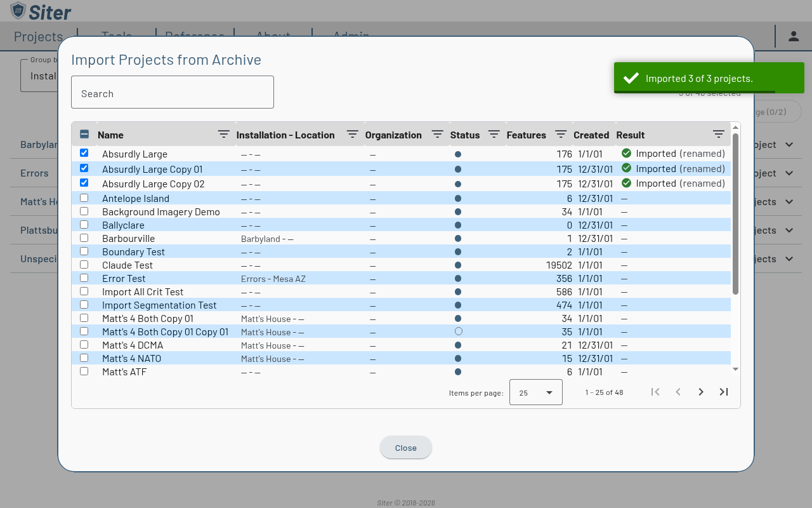Sort by the Name column header
Viewport: 812px width, 508px height.
(110, 135)
